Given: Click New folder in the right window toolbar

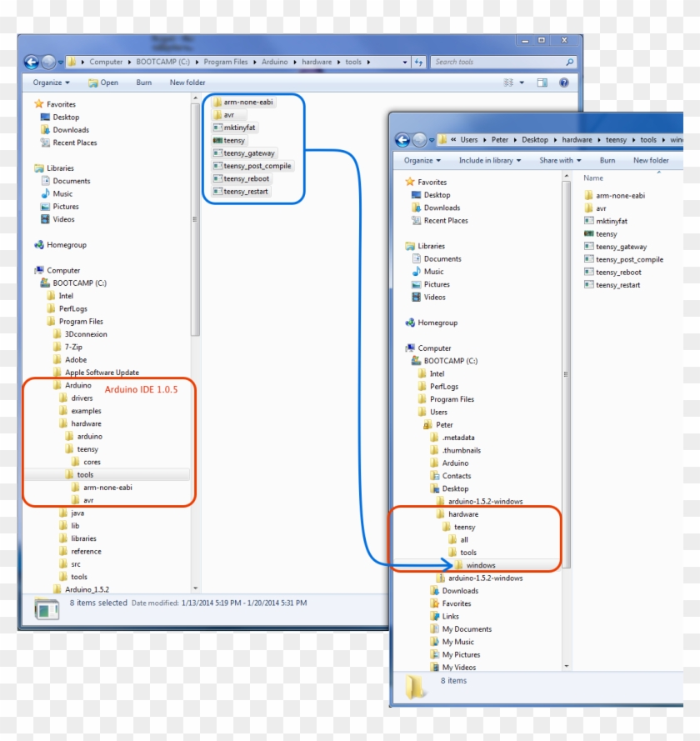Looking at the screenshot, I should (650, 160).
